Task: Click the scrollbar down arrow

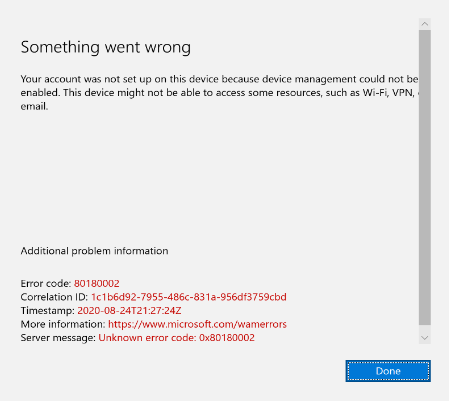Action: (x=425, y=338)
